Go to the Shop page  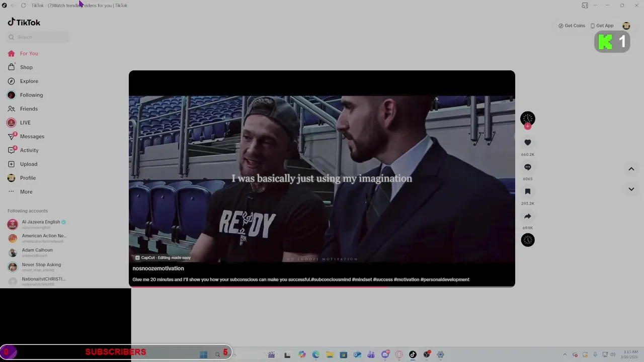click(26, 67)
